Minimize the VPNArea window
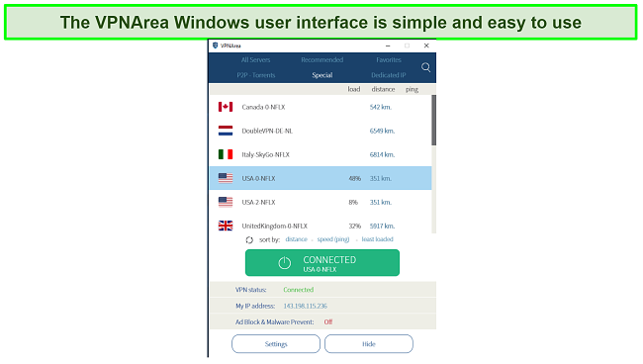The width and height of the screenshot is (643, 364). pyautogui.click(x=388, y=45)
